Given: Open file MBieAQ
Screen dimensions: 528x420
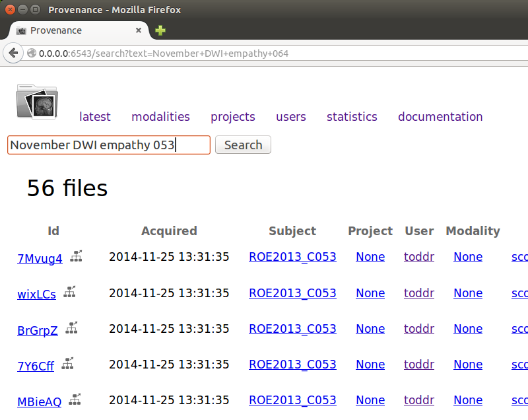Looking at the screenshot, I should (x=40, y=402).
